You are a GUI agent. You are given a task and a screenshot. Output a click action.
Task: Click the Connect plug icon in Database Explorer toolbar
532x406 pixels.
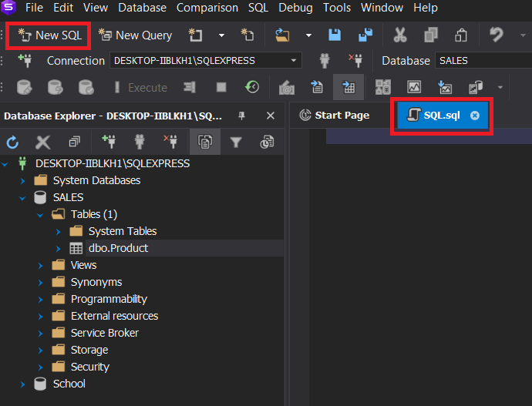140,142
